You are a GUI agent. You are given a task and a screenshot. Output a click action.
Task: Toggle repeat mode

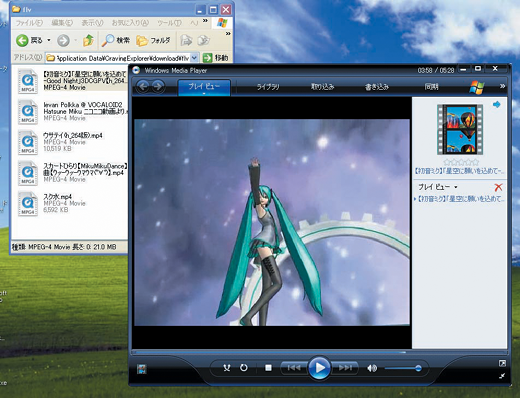coord(244,368)
